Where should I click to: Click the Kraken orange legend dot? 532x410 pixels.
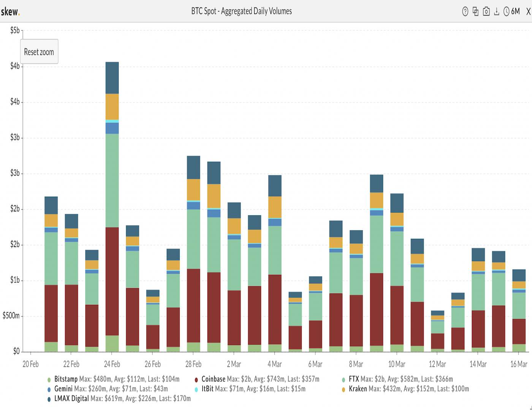point(344,389)
